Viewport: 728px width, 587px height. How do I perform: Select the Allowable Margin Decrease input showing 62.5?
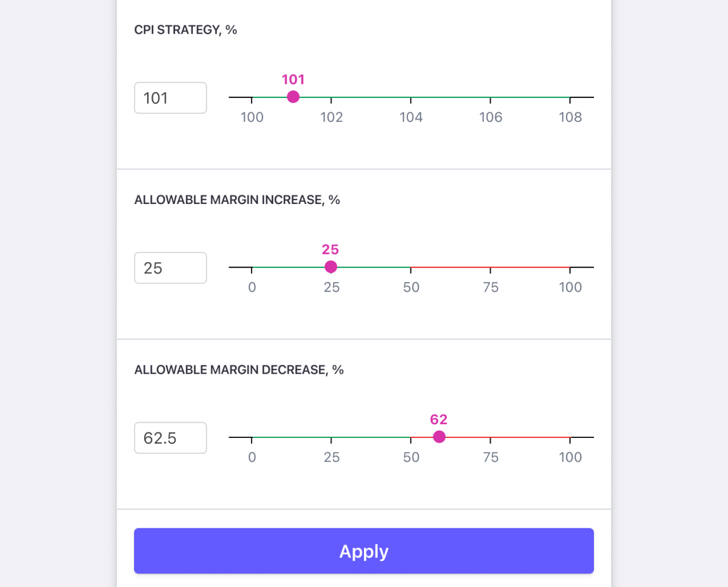pyautogui.click(x=170, y=438)
